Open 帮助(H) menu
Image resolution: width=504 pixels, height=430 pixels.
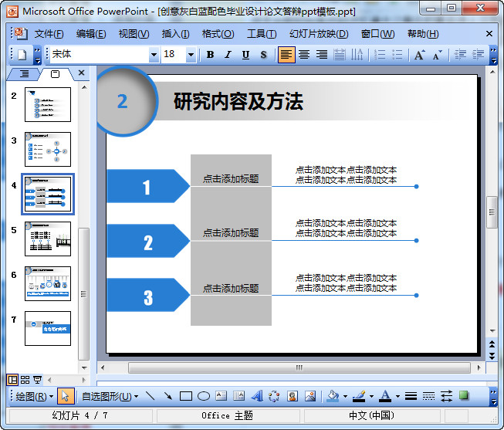pos(423,34)
